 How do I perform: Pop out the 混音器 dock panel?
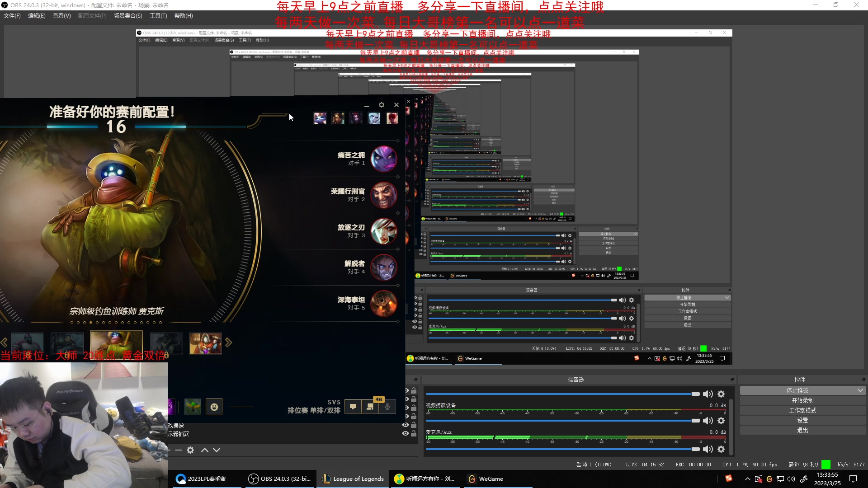[x=732, y=380]
